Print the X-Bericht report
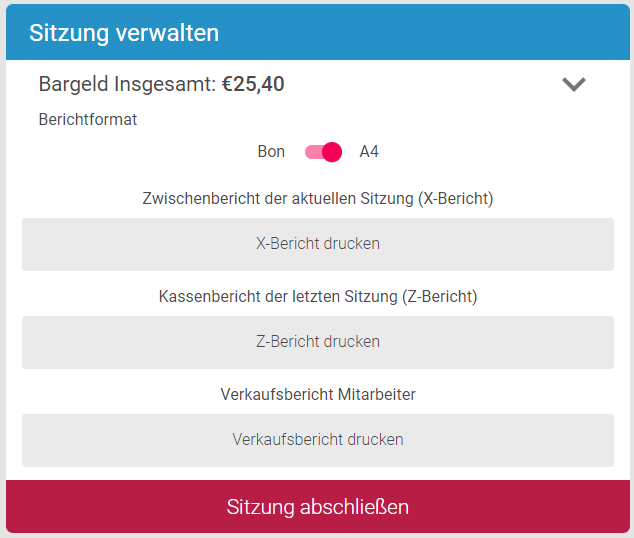Screen dimensions: 634x538 (318, 243)
